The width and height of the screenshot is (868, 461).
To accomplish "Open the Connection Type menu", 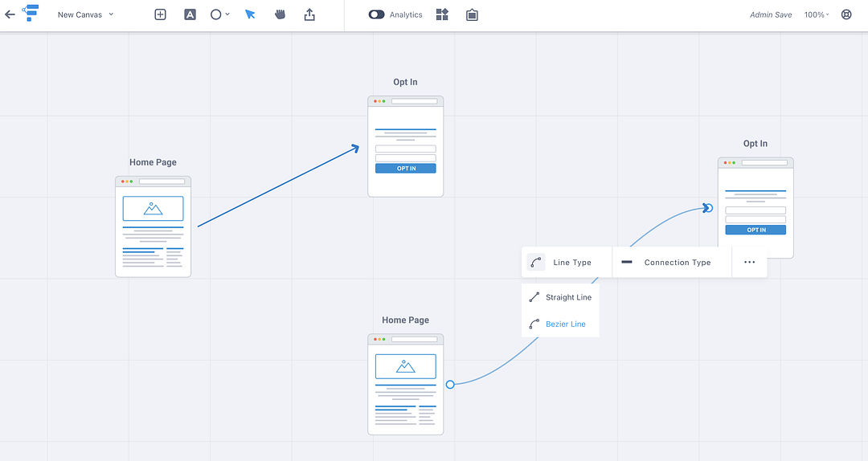I will click(x=672, y=263).
